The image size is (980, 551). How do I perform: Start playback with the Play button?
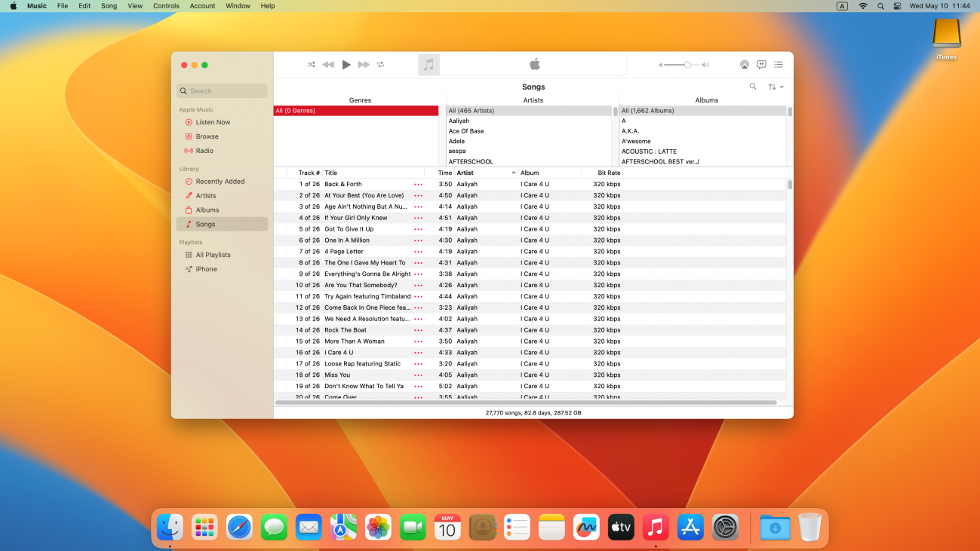click(346, 65)
